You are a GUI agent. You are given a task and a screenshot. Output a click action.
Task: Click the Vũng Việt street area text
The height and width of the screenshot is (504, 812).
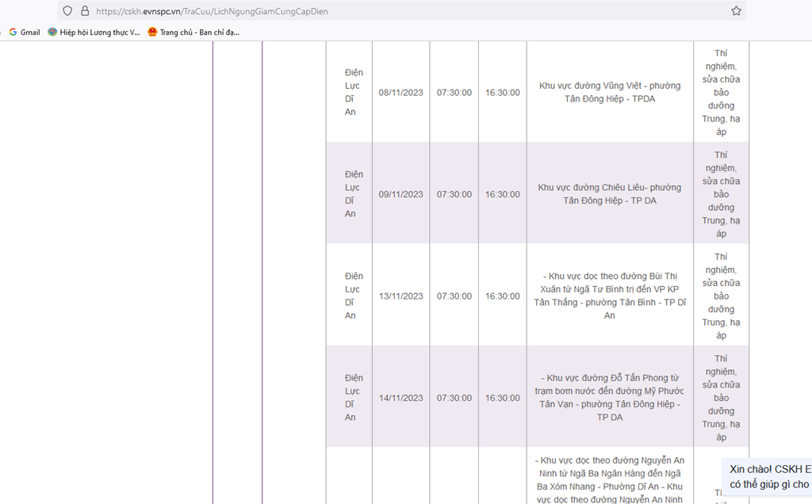coord(609,92)
